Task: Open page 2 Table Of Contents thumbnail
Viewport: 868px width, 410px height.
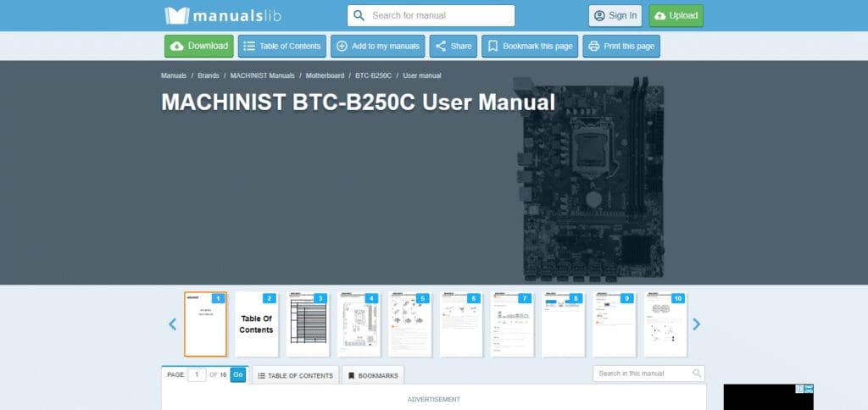Action: click(256, 324)
